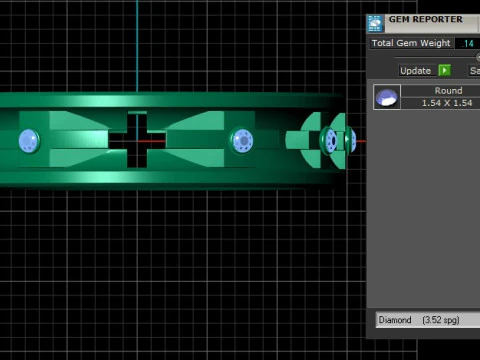Click the partially visible Sa button

coord(474,71)
